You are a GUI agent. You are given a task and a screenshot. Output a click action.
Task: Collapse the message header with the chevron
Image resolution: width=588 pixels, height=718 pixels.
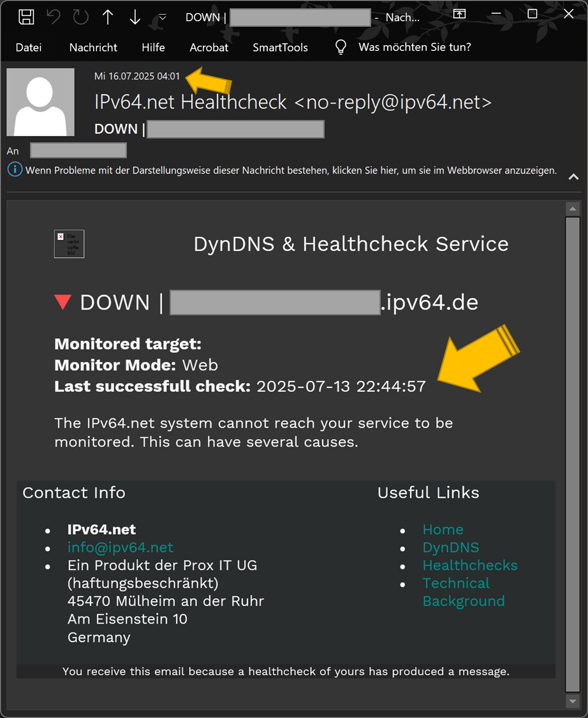click(573, 177)
